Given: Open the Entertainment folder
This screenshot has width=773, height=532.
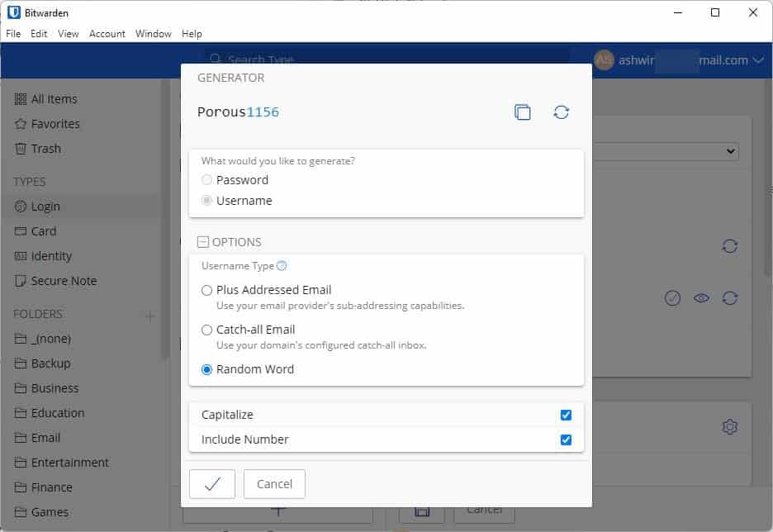Looking at the screenshot, I should (x=69, y=463).
